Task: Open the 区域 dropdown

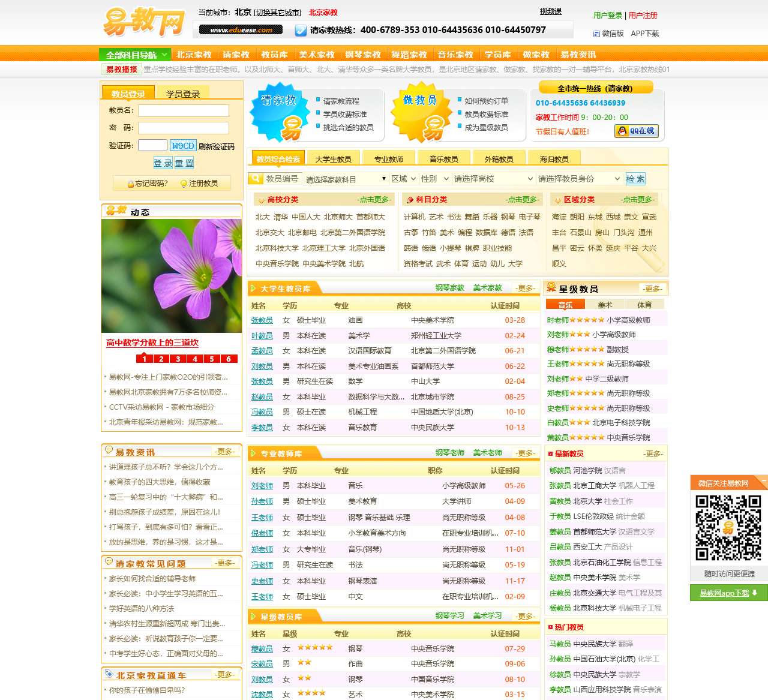Action: pos(403,178)
